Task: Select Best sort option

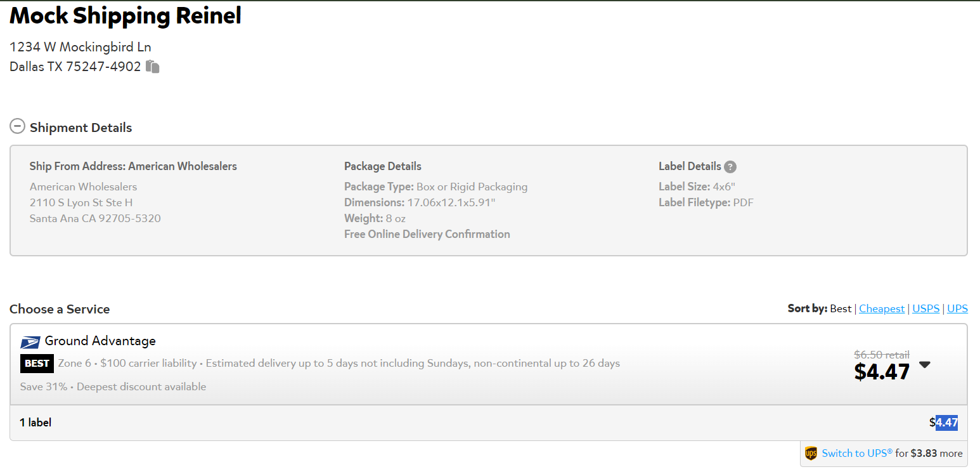Action: 841,308
